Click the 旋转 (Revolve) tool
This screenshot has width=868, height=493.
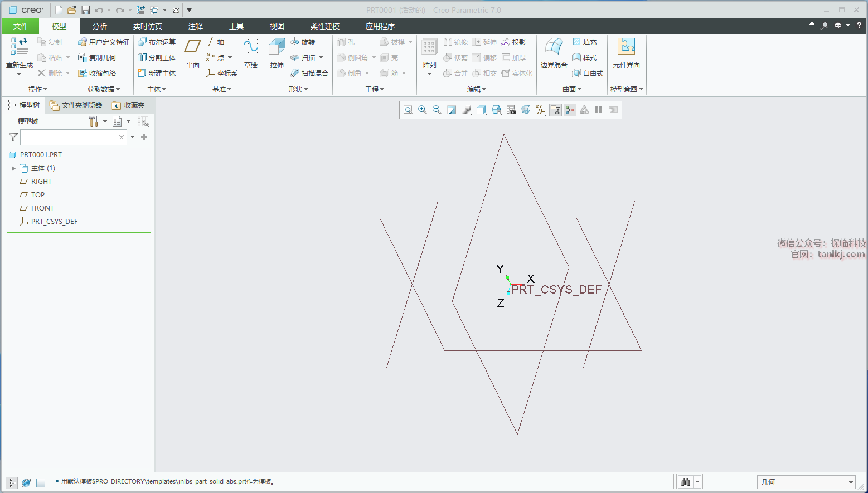click(x=303, y=42)
